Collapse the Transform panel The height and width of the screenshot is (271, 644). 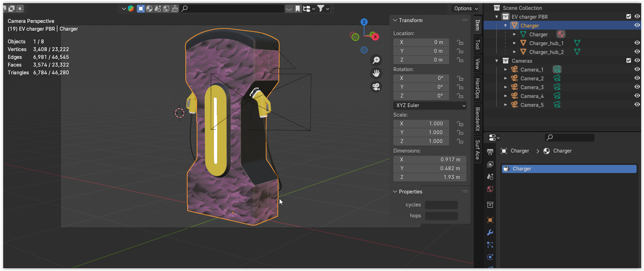(395, 20)
